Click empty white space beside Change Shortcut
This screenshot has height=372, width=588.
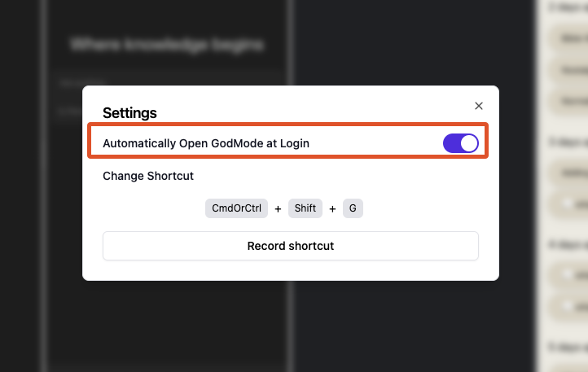[x=342, y=176]
